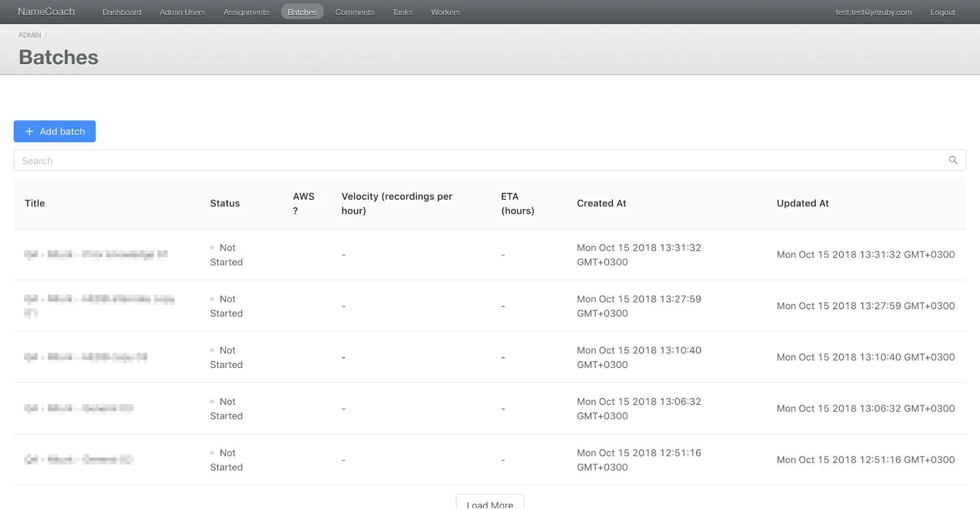View the Workers page

[x=445, y=12]
